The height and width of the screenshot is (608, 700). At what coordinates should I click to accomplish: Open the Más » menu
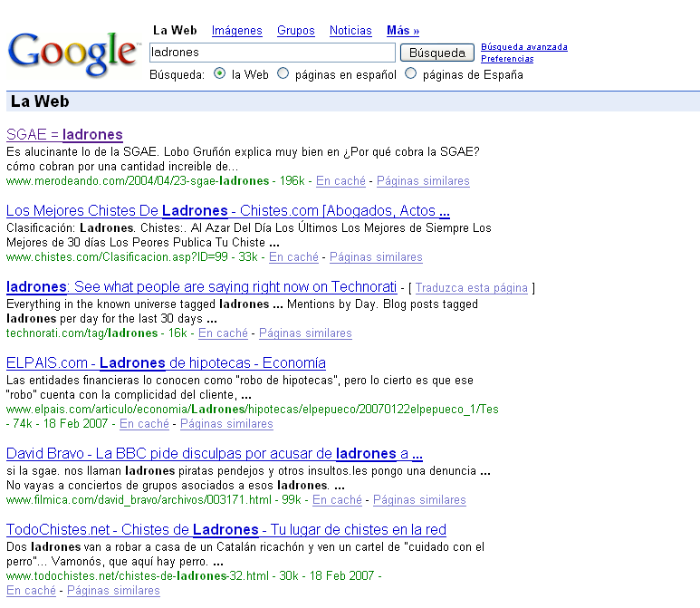point(403,31)
